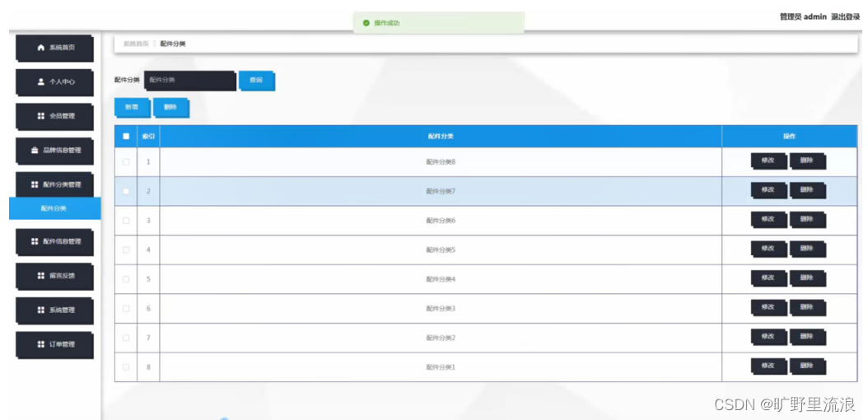Check the checkbox for row 配件分类4
Viewport: 868px width, 420px height.
[x=126, y=279]
